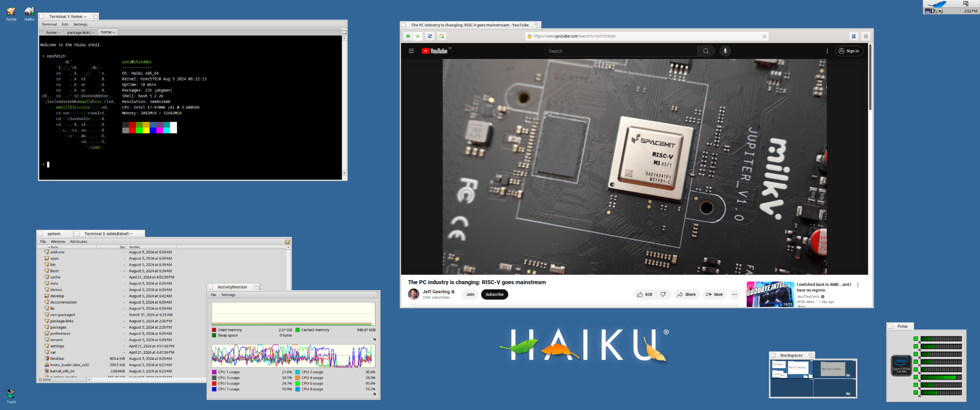The width and height of the screenshot is (980, 410).
Task: Open the Jeff Geerling channel name link
Action: click(x=436, y=292)
